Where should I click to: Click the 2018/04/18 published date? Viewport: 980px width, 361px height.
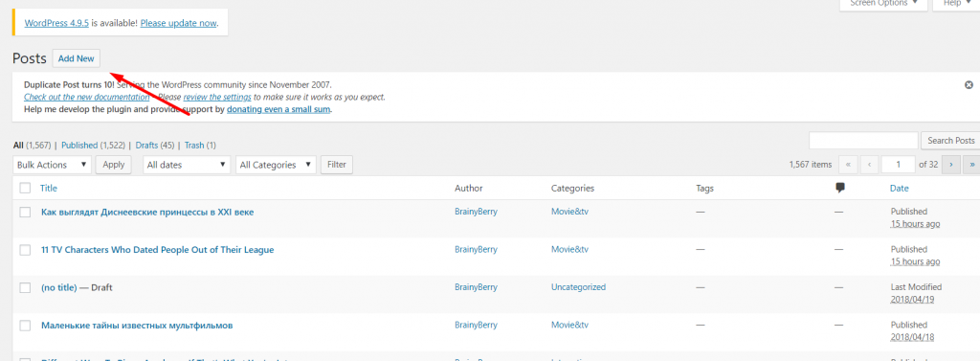tap(911, 337)
